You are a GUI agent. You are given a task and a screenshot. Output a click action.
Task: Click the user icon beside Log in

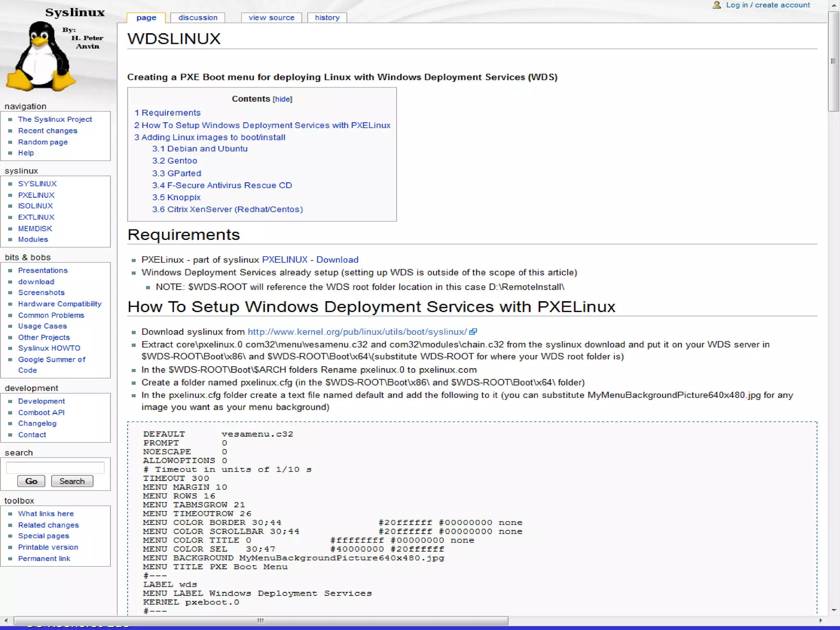(717, 5)
